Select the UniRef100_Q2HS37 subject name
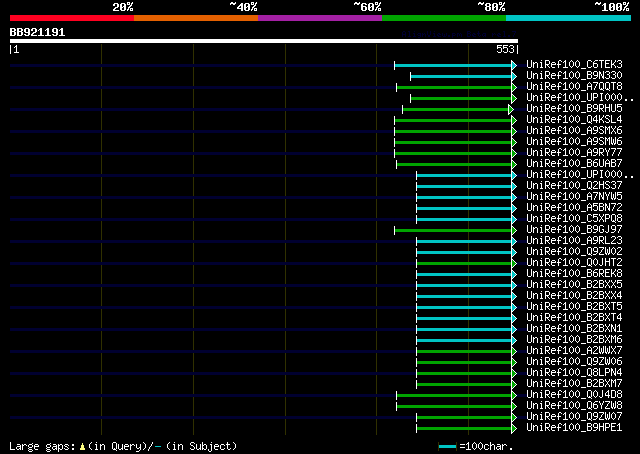 [574, 186]
